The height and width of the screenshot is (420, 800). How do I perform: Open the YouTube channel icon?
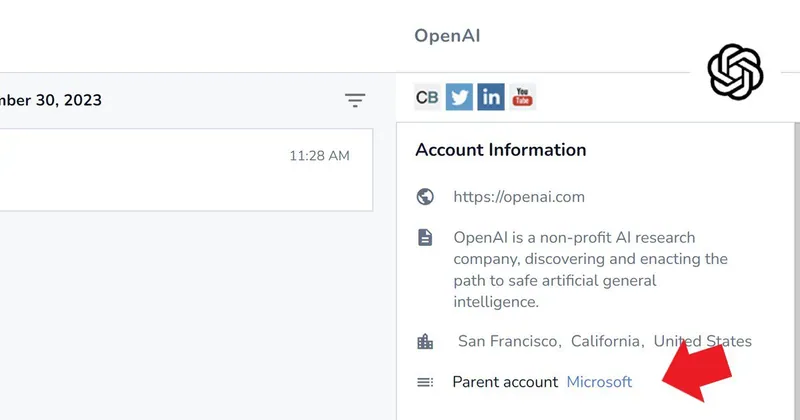(x=522, y=97)
